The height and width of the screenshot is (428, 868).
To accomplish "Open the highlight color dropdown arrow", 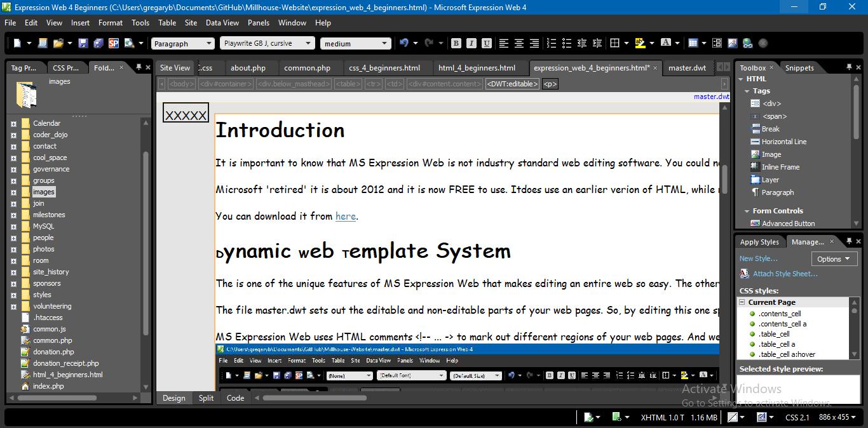I will tap(652, 43).
